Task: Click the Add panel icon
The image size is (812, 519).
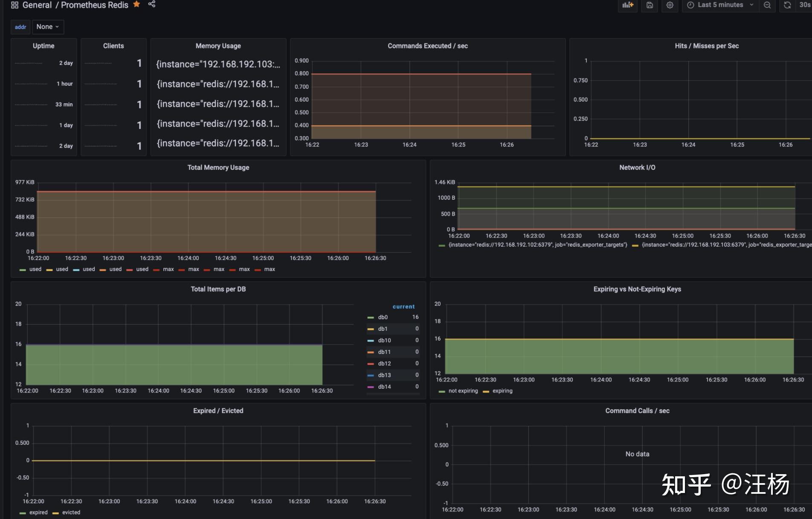Action: coord(628,5)
